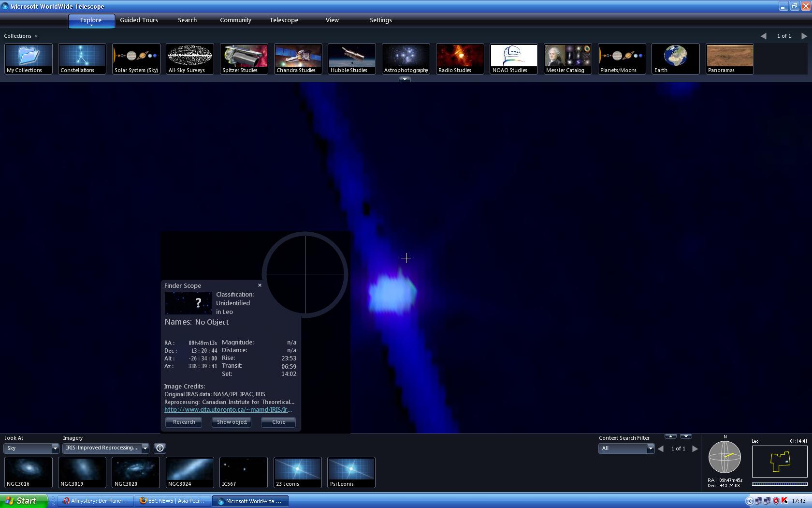Click Close button in Finder Scope
The height and width of the screenshot is (508, 812).
pos(279,422)
